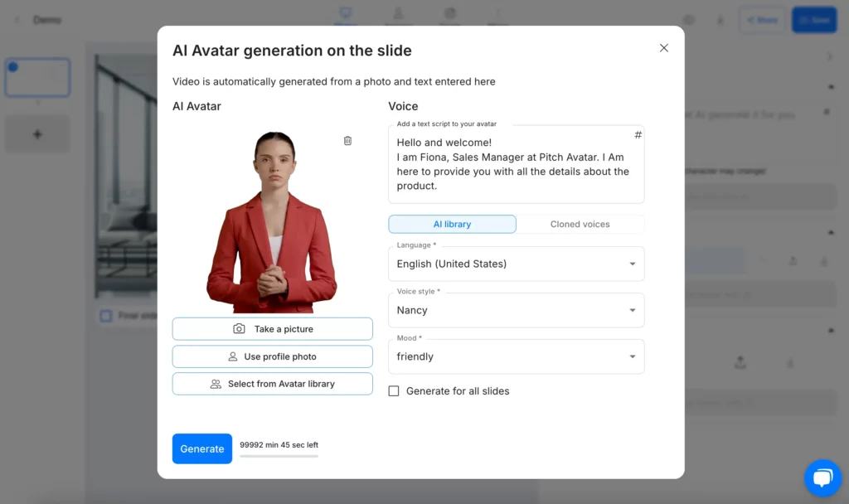Expand the Language dropdown

click(x=516, y=264)
